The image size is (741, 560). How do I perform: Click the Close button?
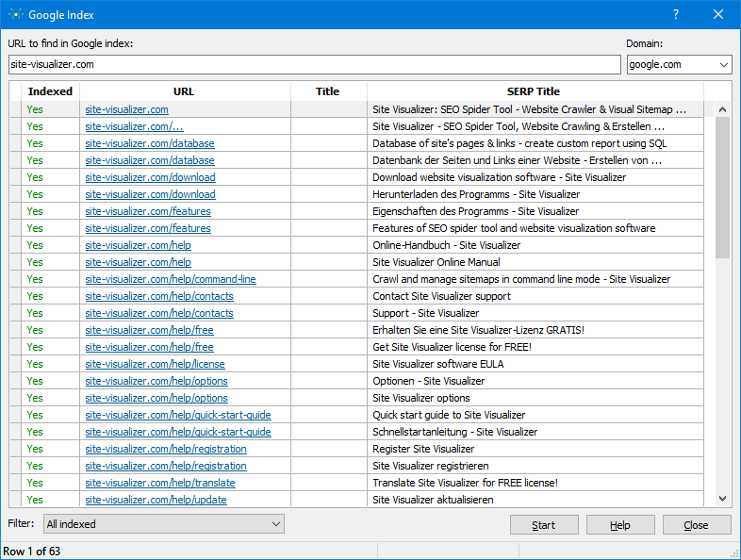click(x=697, y=525)
